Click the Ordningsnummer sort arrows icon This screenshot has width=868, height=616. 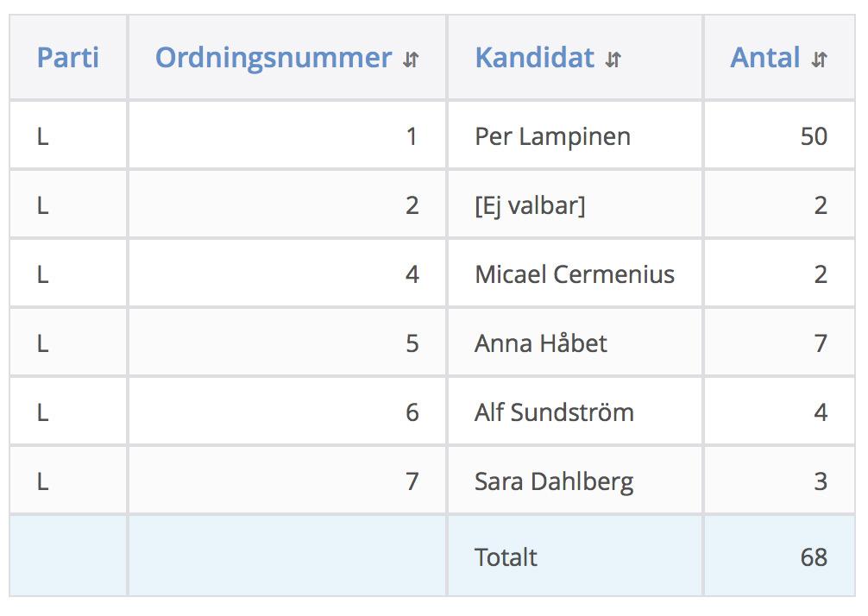point(411,59)
